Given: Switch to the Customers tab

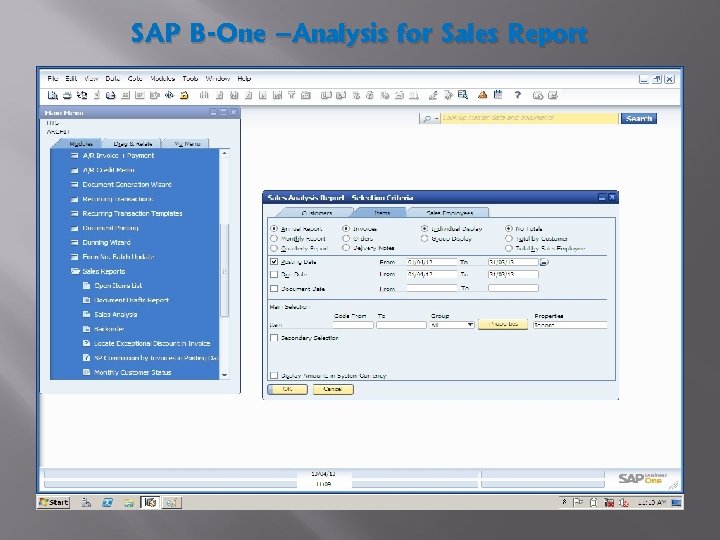Looking at the screenshot, I should (317, 213).
